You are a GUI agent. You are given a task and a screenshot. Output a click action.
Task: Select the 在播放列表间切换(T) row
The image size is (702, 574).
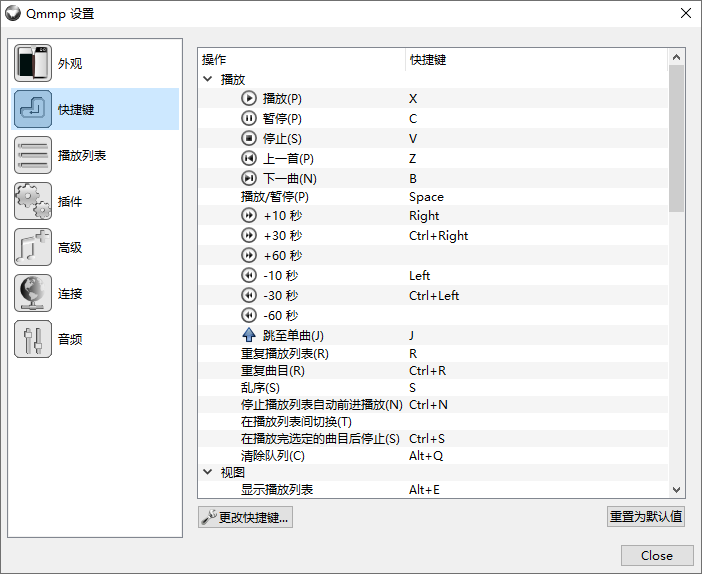coord(433,422)
